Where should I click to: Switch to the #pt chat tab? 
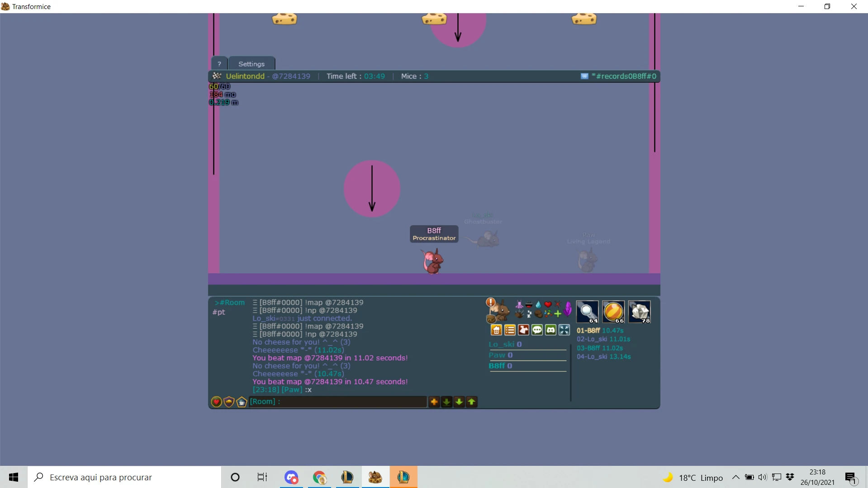point(219,312)
